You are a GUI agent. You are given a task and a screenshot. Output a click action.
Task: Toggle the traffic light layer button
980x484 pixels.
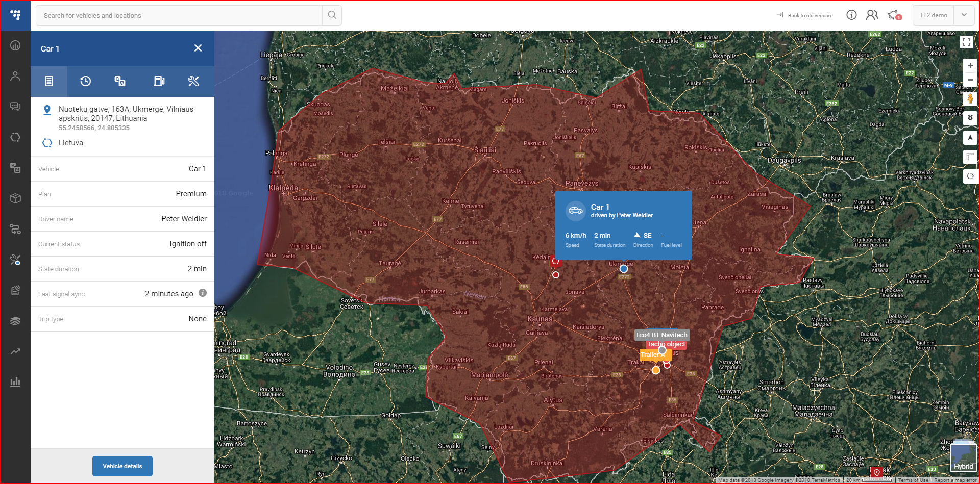970,117
